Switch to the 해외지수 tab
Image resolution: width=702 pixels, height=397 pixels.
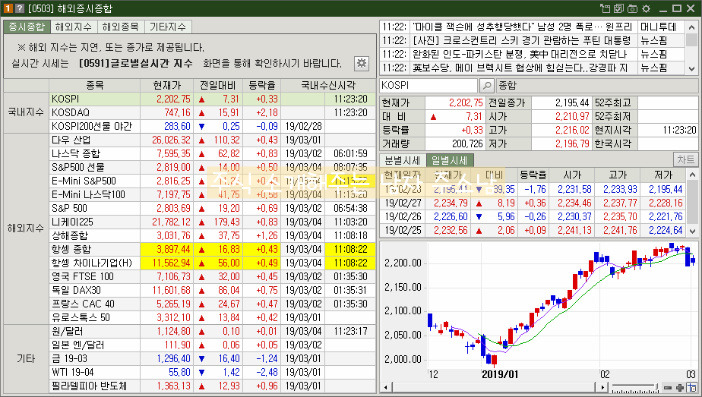73,27
